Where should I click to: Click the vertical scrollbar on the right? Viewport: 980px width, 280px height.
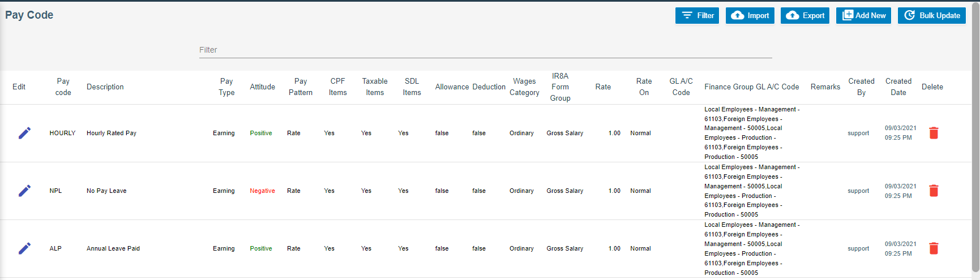975,136
